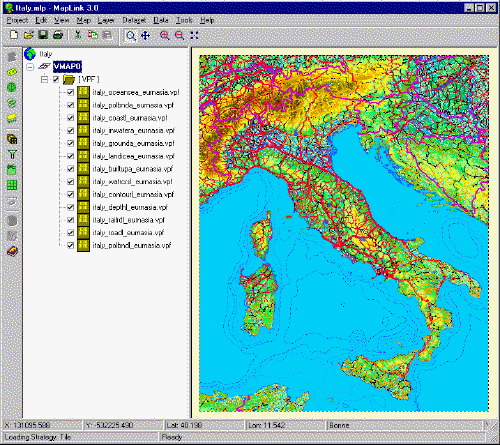Click the Ready status text

172,437
